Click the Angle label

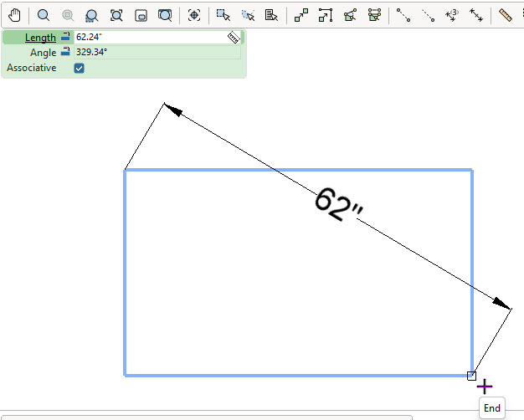point(44,53)
